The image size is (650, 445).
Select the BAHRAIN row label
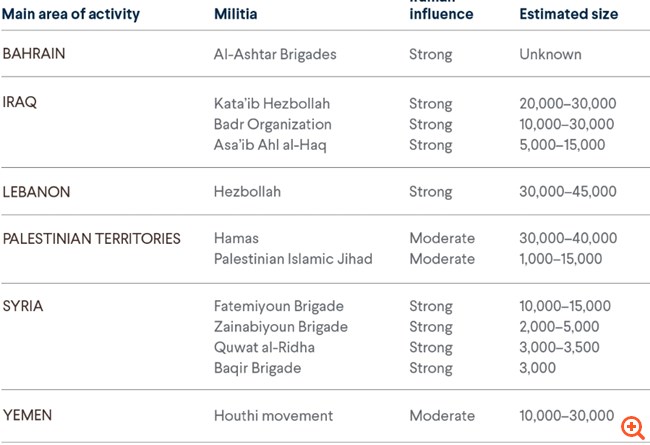tap(34, 53)
